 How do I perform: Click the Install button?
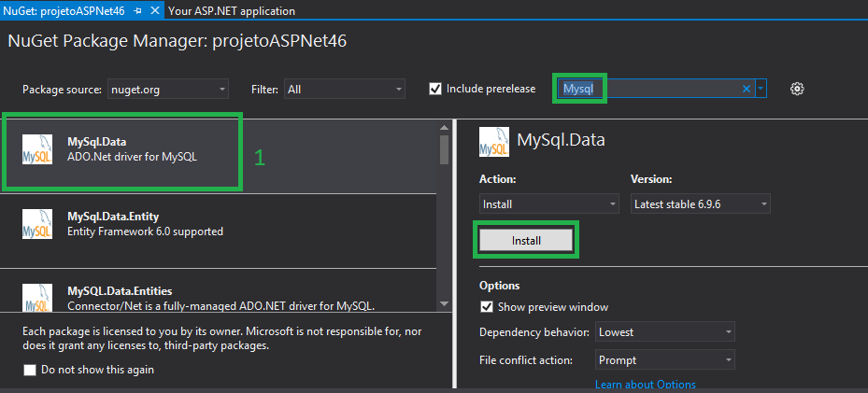click(526, 241)
